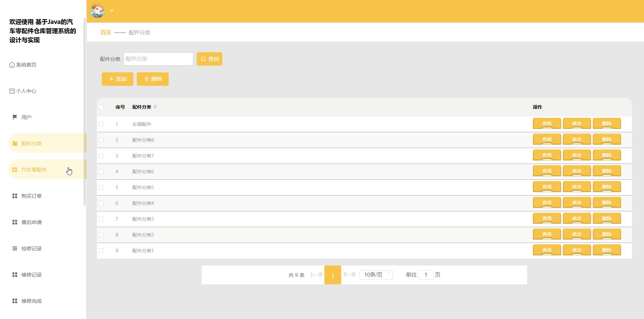Screen dimensions: 644x319
Task: Click the sort arrows on 配件分类 column
Action: 155,107
